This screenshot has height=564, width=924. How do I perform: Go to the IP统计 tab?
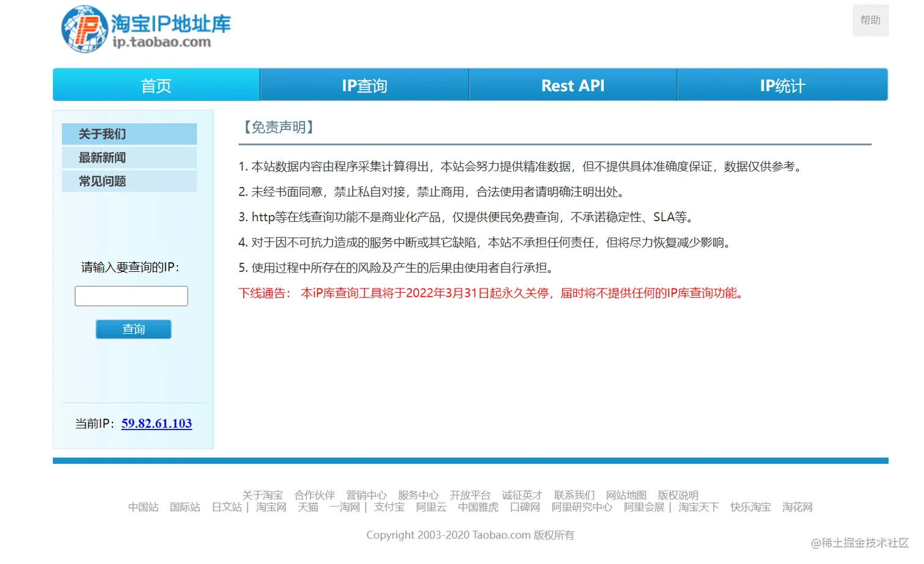782,85
